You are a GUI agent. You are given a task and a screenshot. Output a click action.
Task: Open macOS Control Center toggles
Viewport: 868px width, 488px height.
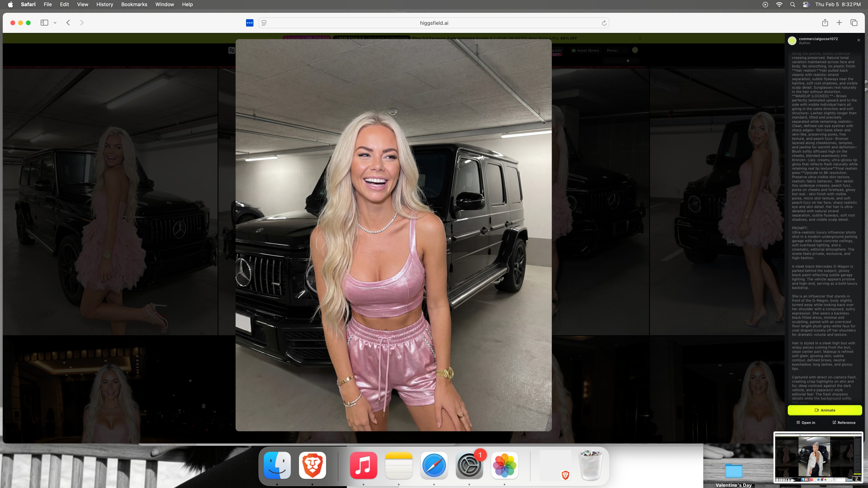pyautogui.click(x=806, y=4)
